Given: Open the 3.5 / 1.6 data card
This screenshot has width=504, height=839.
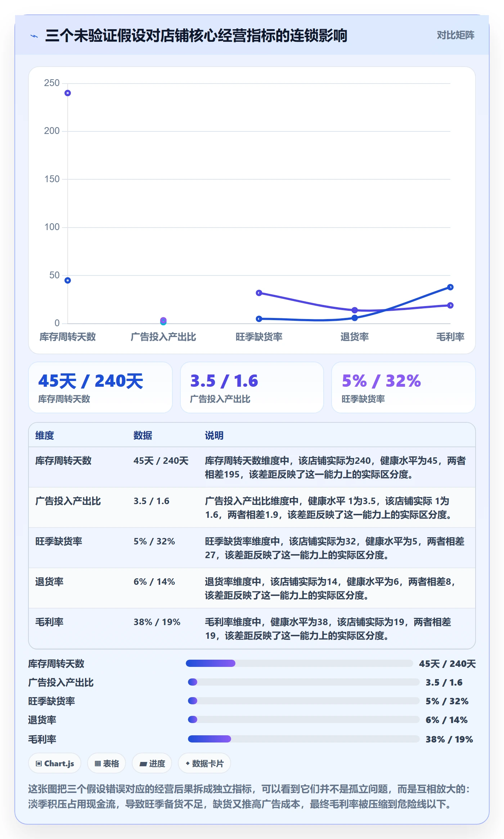Looking at the screenshot, I should tap(252, 387).
